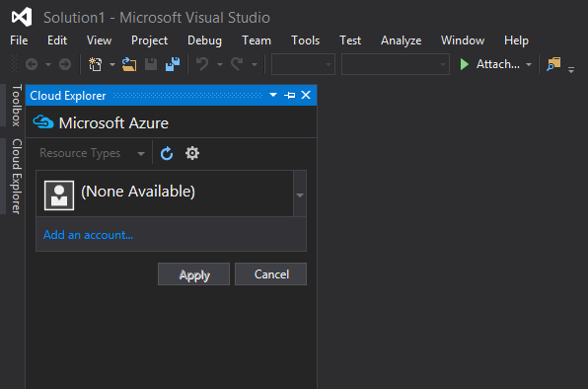Click the account avatar placeholder icon
588x389 pixels.
pyautogui.click(x=59, y=195)
